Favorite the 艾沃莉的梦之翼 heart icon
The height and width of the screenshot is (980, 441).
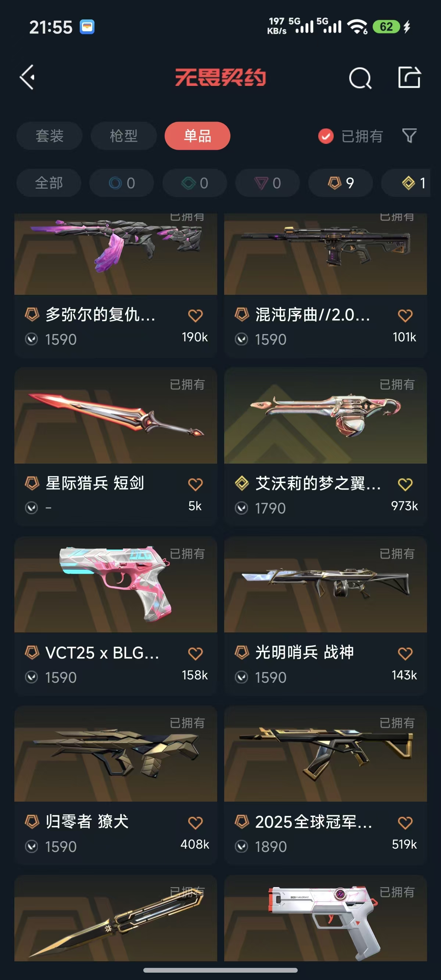pos(405,484)
